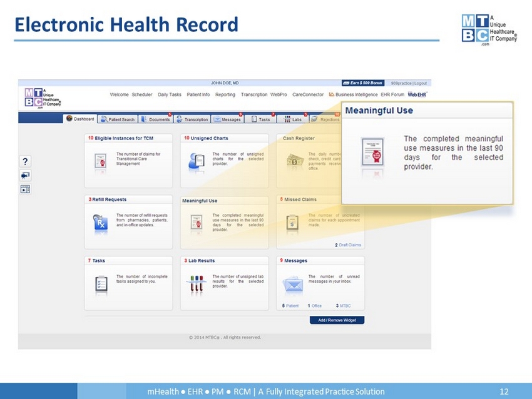Click the Unsigned Charts widget title
This screenshot has height=399, width=532.
[209, 138]
